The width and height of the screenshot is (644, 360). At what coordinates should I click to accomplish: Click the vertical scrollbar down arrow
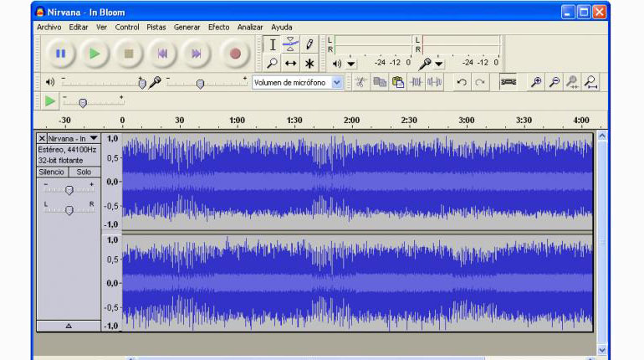(602, 350)
